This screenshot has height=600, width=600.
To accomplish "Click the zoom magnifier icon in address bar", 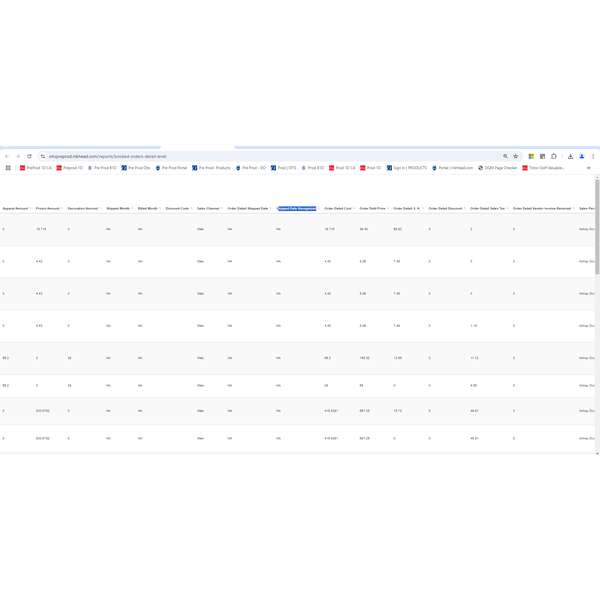I will [x=505, y=156].
